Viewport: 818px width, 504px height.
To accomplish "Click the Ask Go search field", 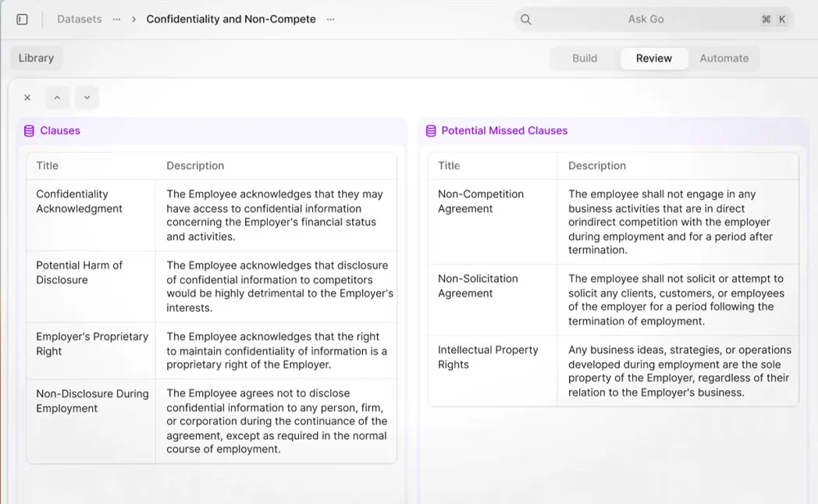I will (646, 20).
